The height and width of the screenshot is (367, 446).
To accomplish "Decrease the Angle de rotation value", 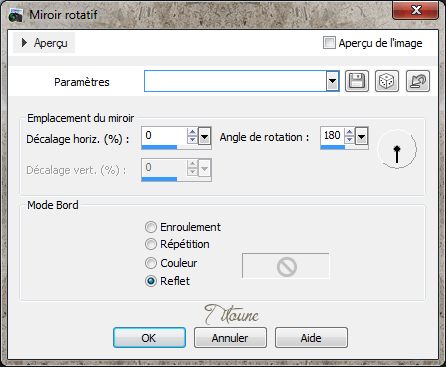I will click(x=349, y=140).
